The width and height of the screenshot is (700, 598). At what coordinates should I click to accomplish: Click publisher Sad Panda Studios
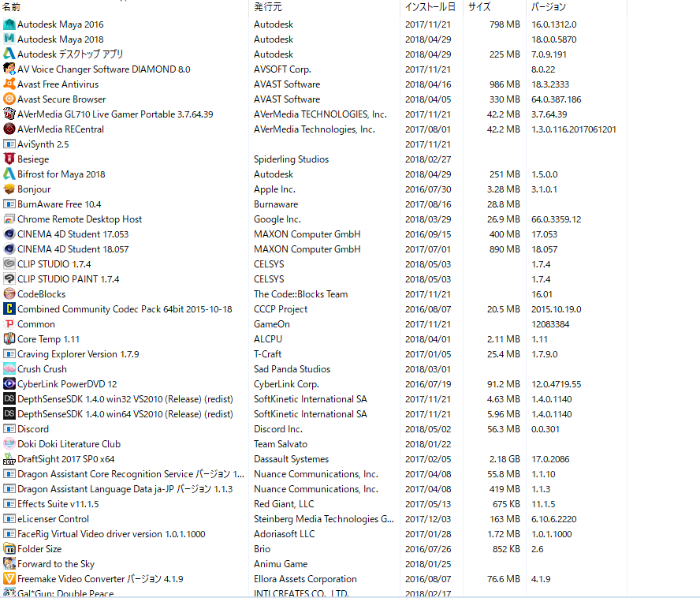[x=292, y=368]
